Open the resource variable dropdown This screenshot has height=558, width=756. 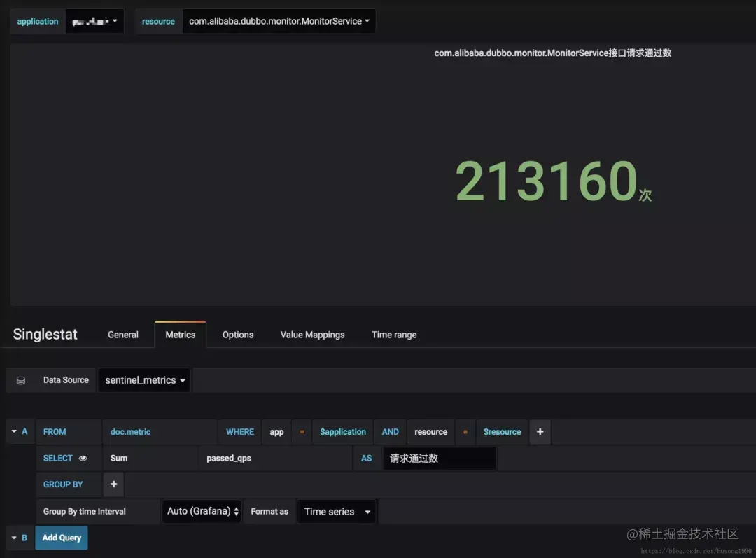coord(279,21)
